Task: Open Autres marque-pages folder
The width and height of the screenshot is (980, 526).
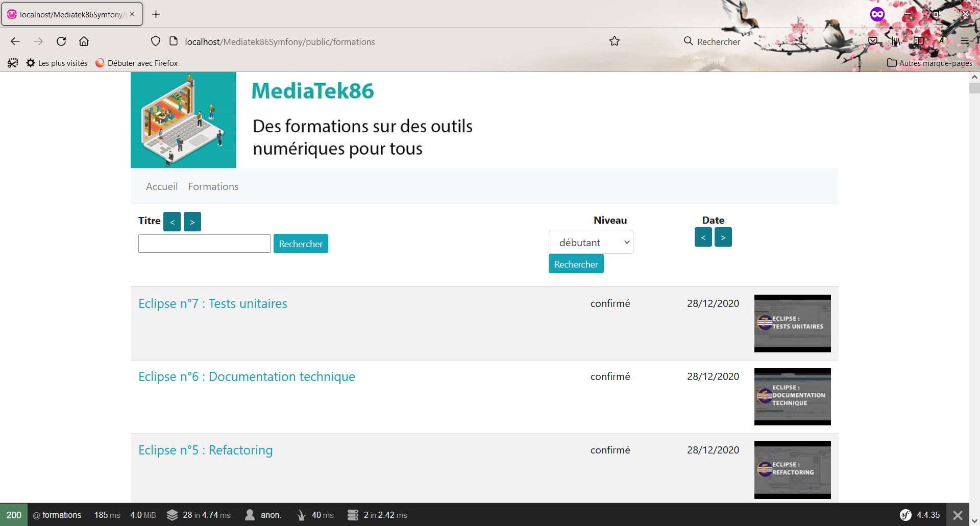Action: click(930, 63)
